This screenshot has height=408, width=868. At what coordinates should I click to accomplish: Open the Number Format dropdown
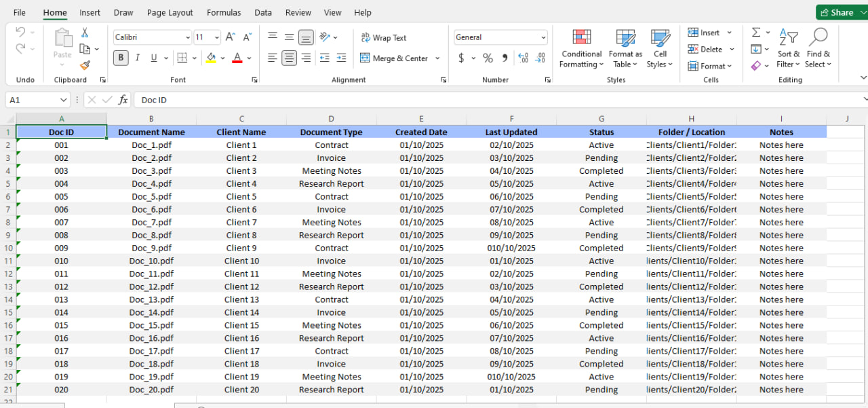pos(500,37)
